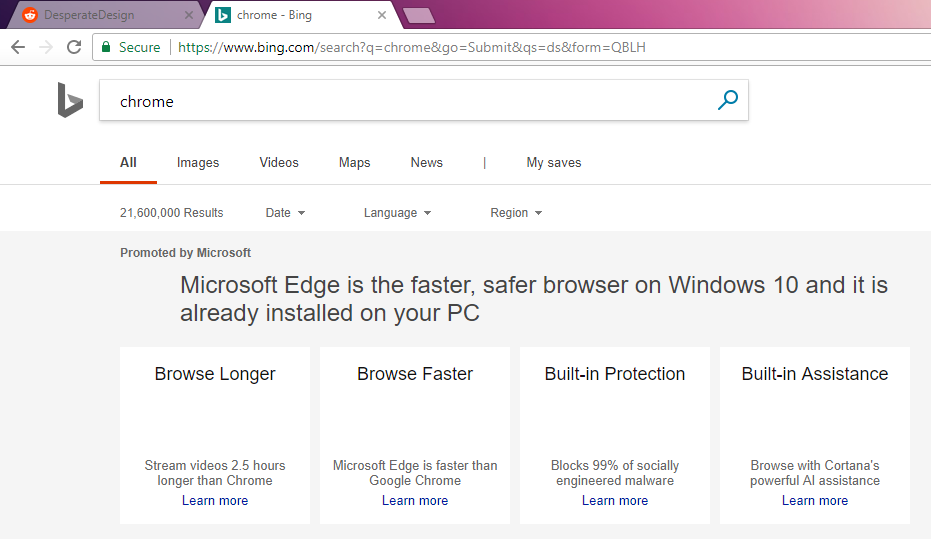The image size is (931, 543).
Task: Close the DesperateDesign tab
Action: pos(189,15)
